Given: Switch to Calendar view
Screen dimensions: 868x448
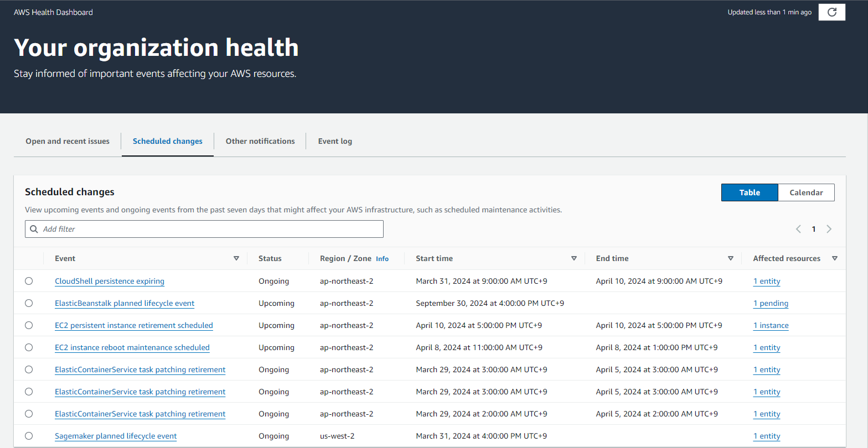Looking at the screenshot, I should click(806, 192).
